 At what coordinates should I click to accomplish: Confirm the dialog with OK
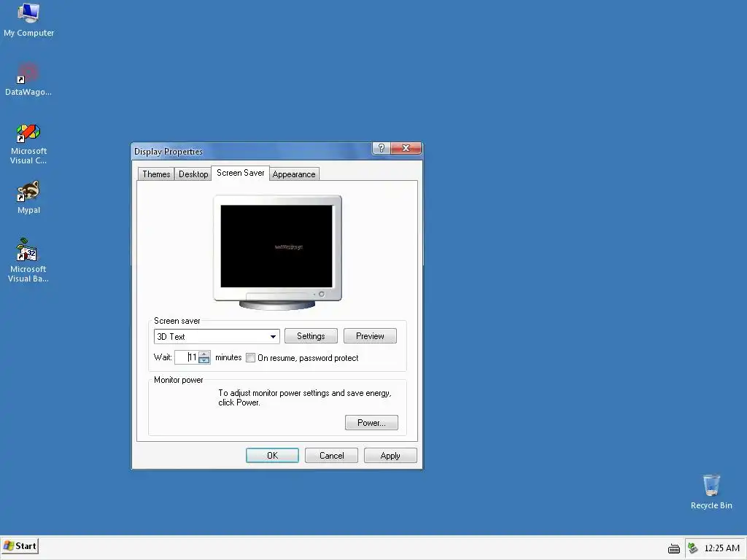(x=272, y=456)
